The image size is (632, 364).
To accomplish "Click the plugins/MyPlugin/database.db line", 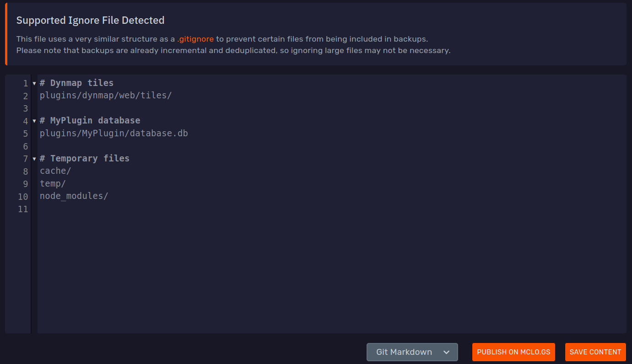I will click(x=113, y=133).
